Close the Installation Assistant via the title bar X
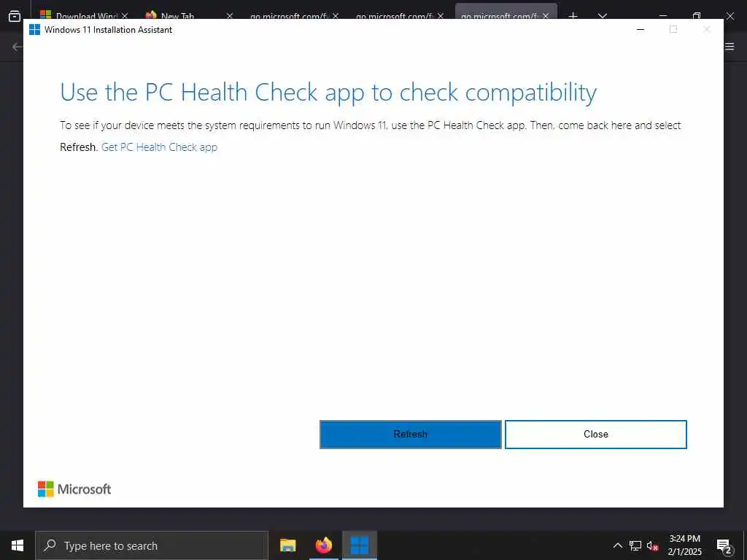Screen dimensions: 747x560 point(707,29)
